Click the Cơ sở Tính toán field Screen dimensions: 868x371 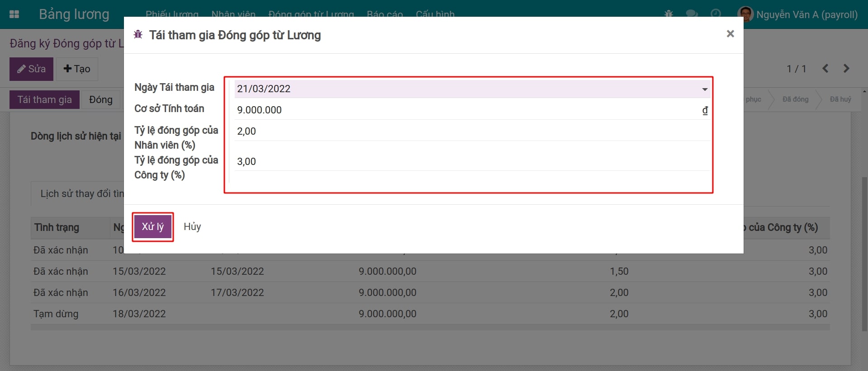(x=466, y=110)
